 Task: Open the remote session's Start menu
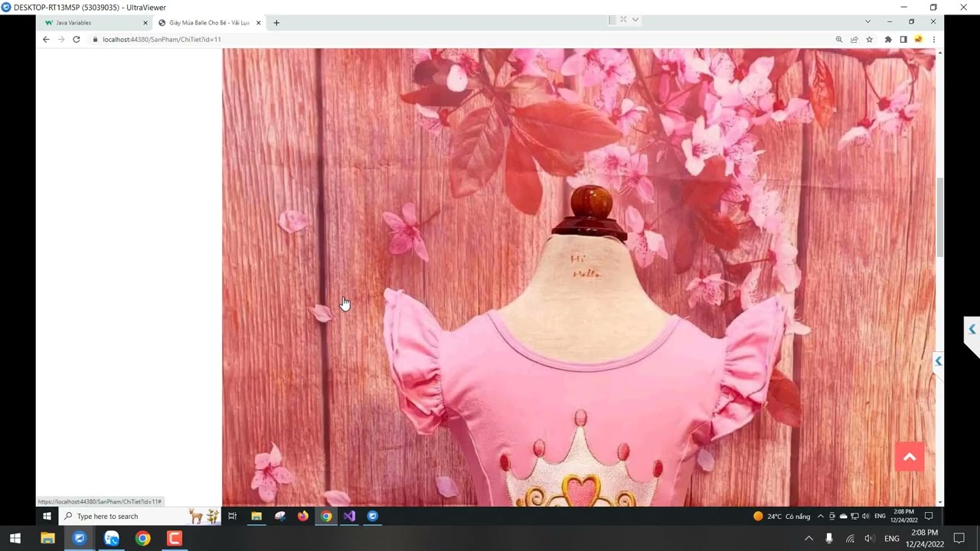47,516
